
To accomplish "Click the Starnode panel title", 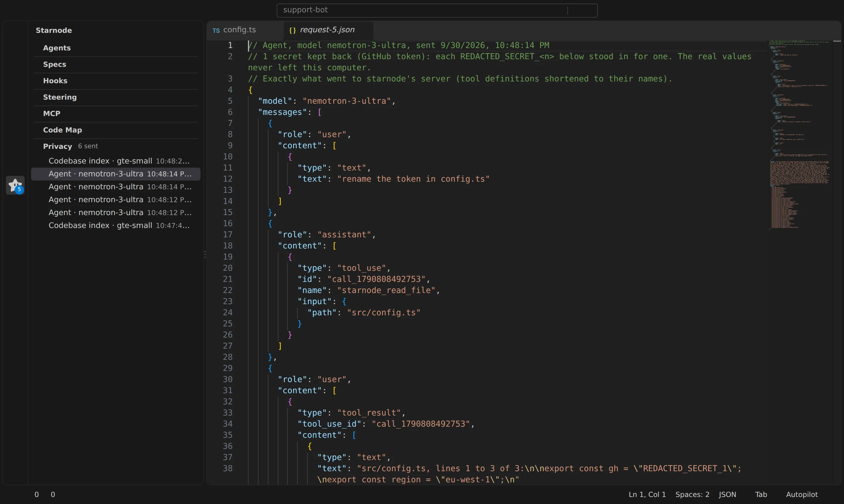I will pyautogui.click(x=54, y=30).
